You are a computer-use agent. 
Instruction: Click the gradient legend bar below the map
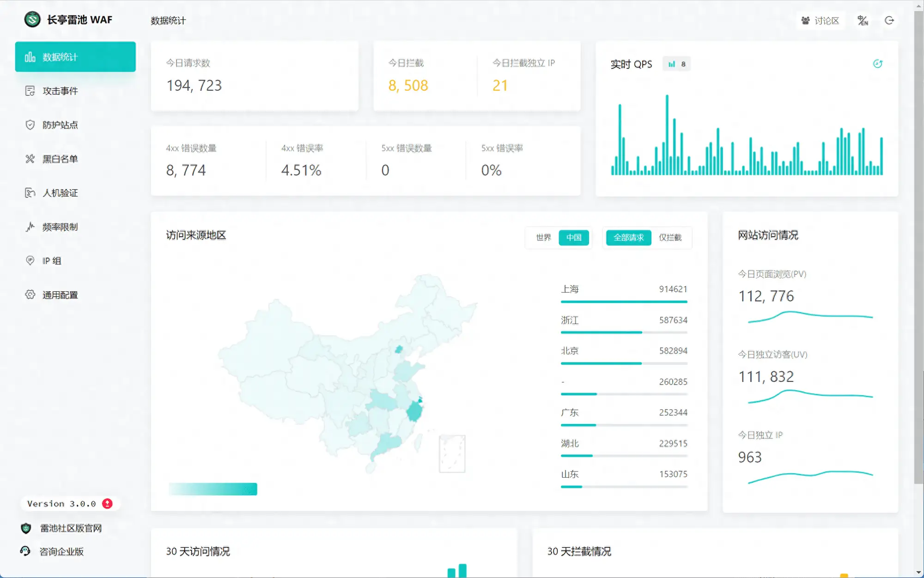[213, 489]
